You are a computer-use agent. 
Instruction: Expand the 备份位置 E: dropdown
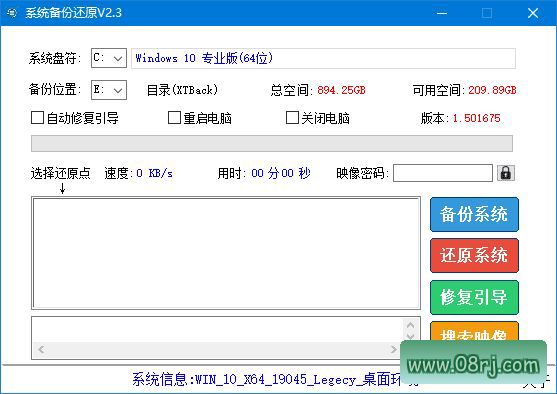[109, 90]
